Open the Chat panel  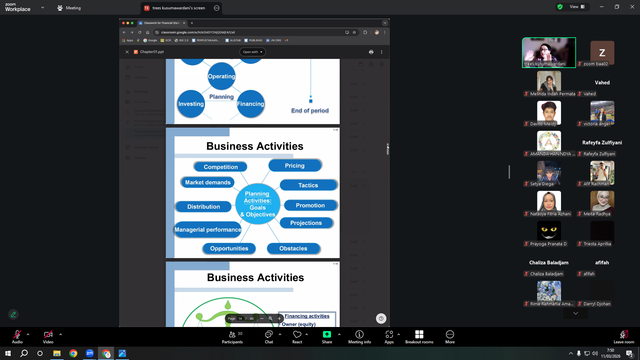point(269,337)
